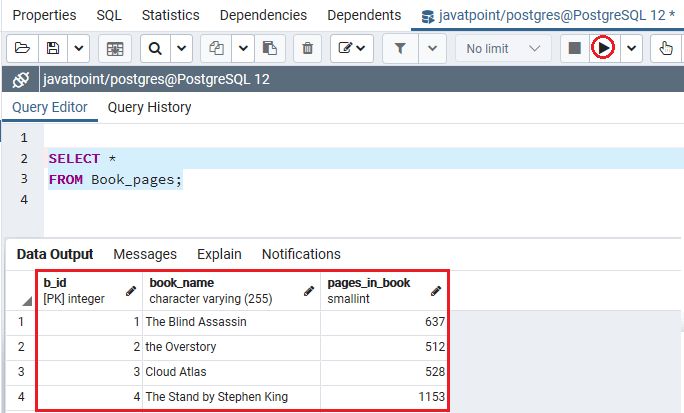Screen dimensions: 684x413
Task: Select row number 3 header
Action: click(x=21, y=372)
